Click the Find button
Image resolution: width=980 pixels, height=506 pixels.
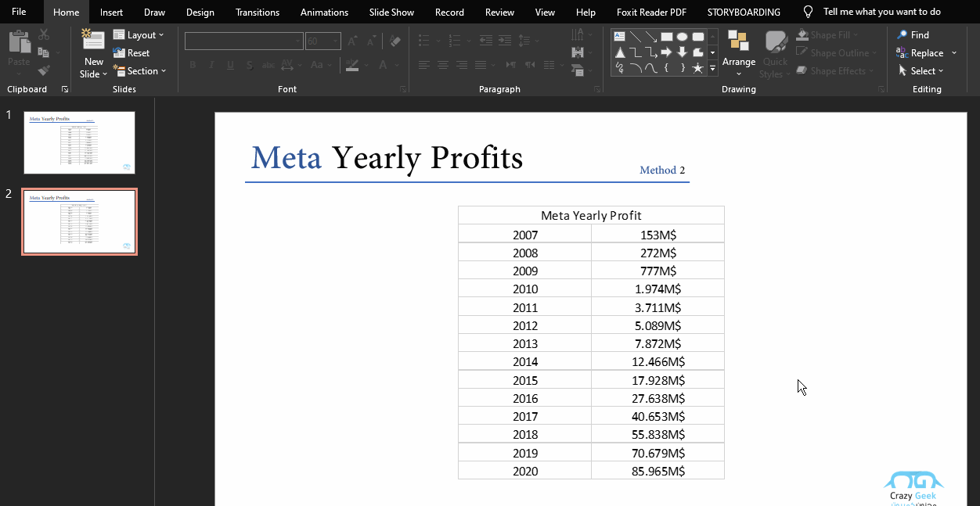913,35
